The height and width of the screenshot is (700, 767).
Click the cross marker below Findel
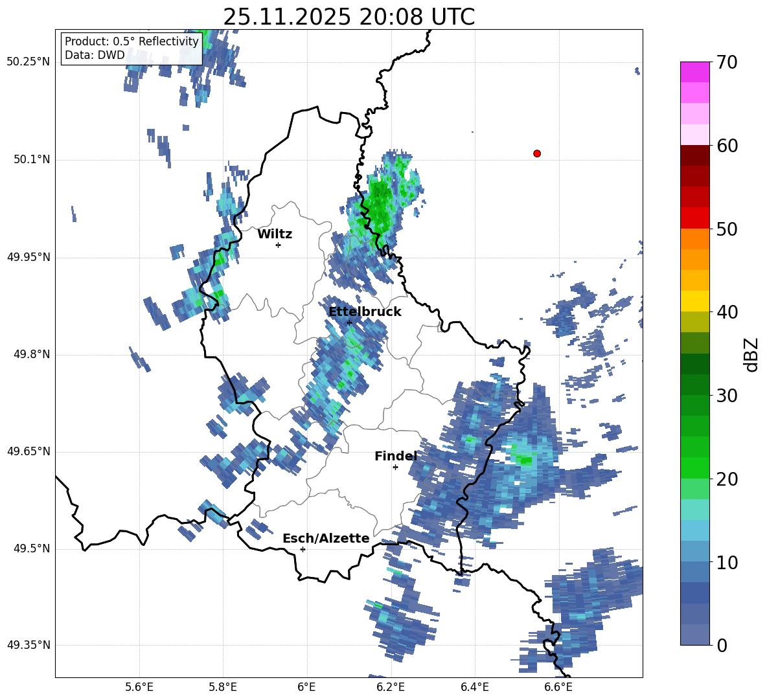[395, 468]
